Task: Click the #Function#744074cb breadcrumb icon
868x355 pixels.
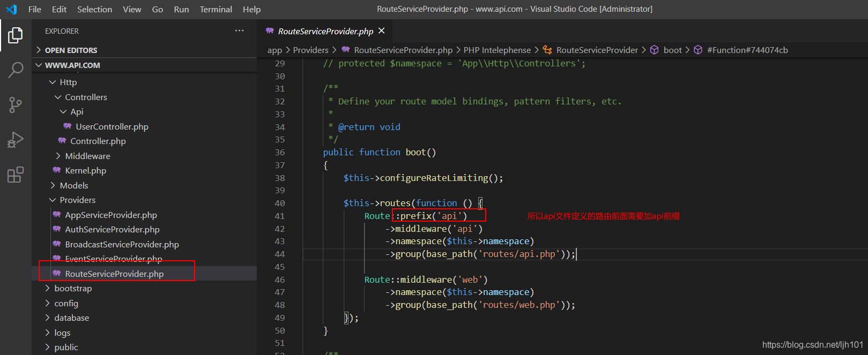Action: click(x=698, y=50)
